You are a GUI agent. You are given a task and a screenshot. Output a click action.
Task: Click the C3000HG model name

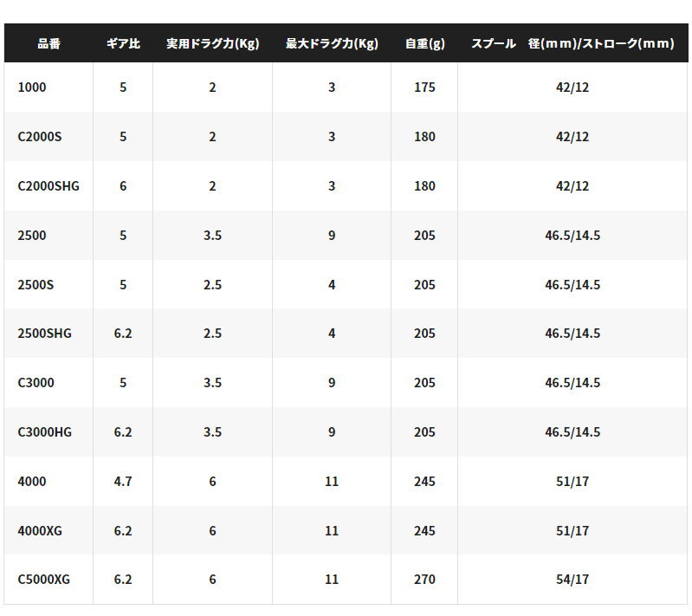click(44, 432)
